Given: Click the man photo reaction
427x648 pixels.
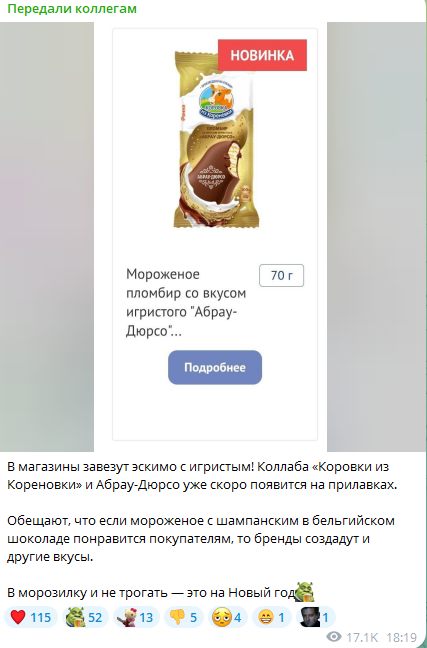Looking at the screenshot, I should click(x=315, y=617).
